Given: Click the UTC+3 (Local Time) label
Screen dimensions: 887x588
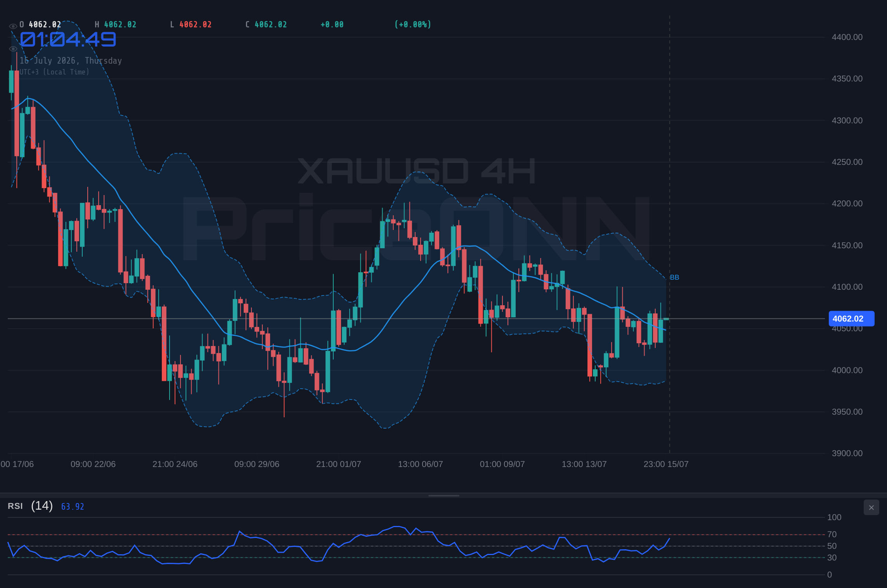Looking at the screenshot, I should [x=54, y=72].
